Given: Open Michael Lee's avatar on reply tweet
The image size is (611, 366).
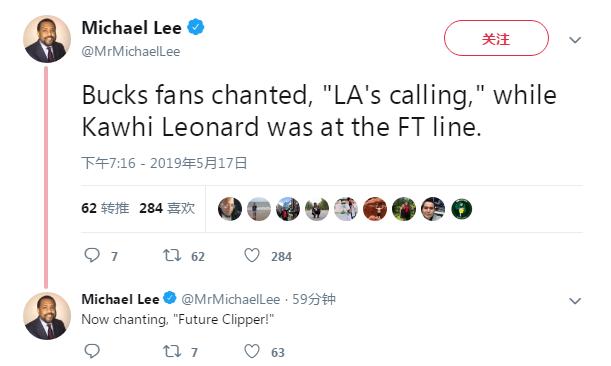Looking at the screenshot, I should [x=47, y=316].
